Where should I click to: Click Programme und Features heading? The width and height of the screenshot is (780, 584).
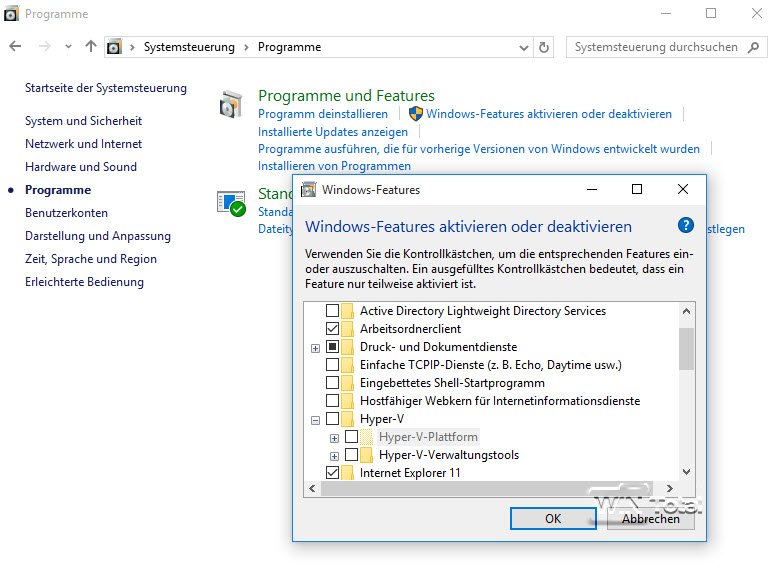pyautogui.click(x=346, y=95)
